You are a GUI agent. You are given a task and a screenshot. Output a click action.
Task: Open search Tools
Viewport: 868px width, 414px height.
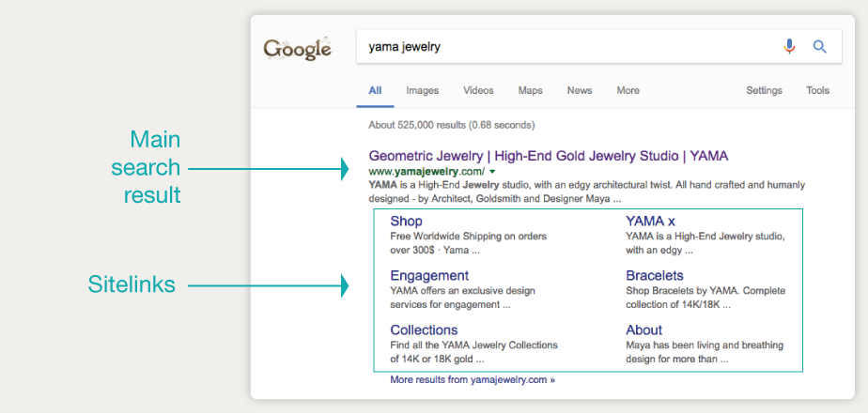pyautogui.click(x=817, y=90)
